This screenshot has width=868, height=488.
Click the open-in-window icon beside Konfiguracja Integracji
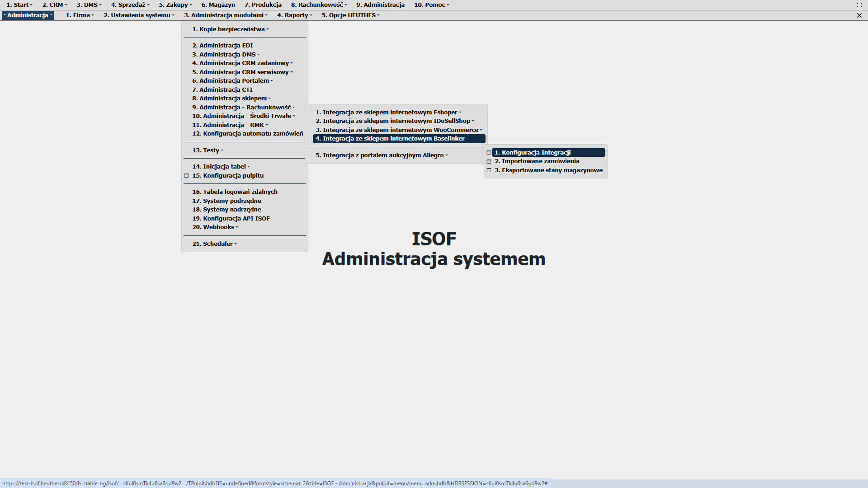coord(489,153)
